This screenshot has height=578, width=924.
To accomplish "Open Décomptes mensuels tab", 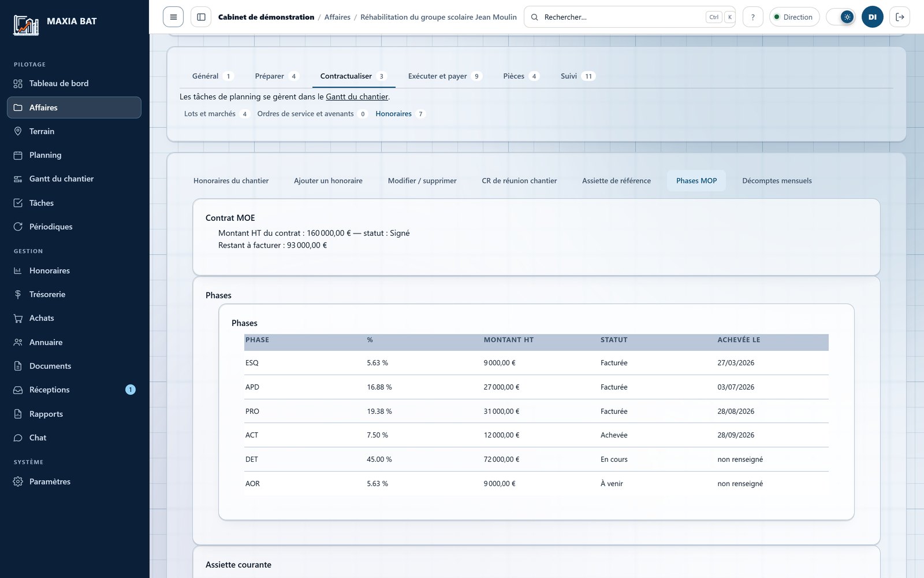I will [777, 181].
